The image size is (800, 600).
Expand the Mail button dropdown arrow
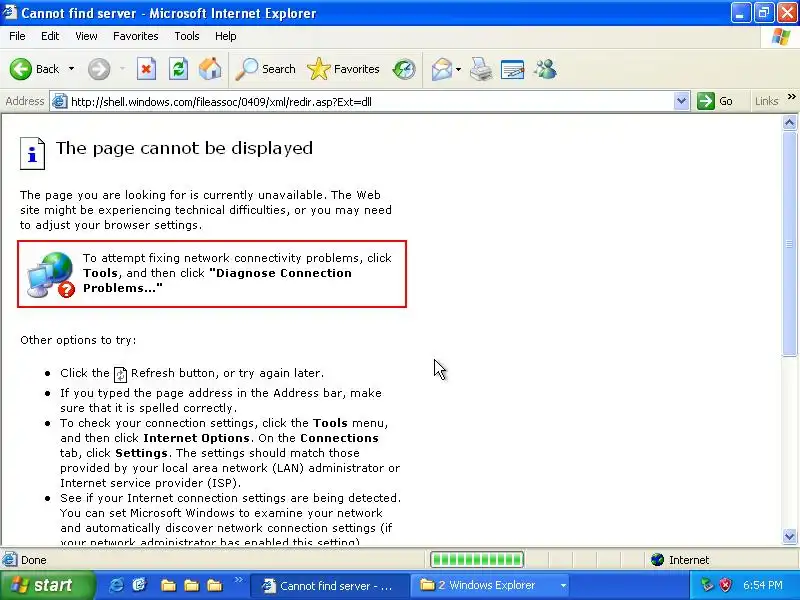point(458,69)
